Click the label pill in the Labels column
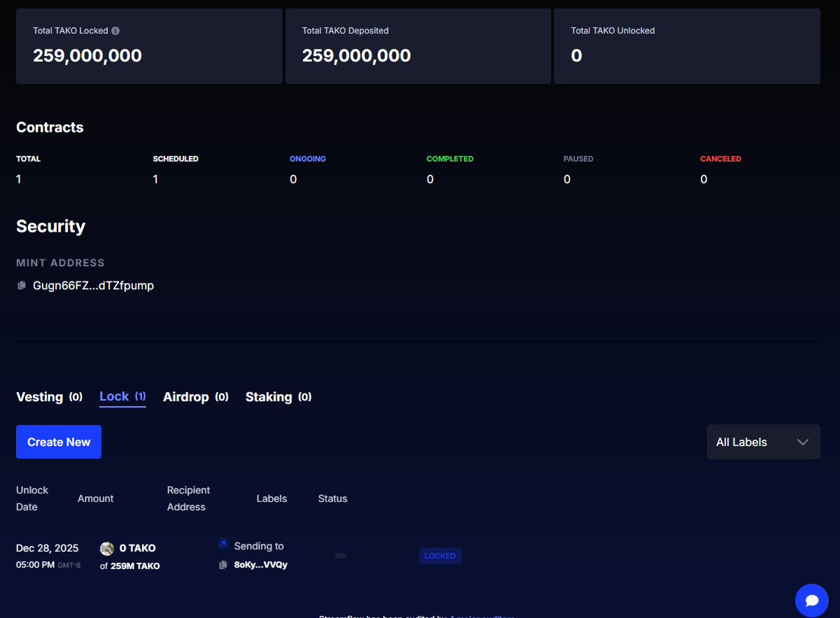 (x=340, y=555)
